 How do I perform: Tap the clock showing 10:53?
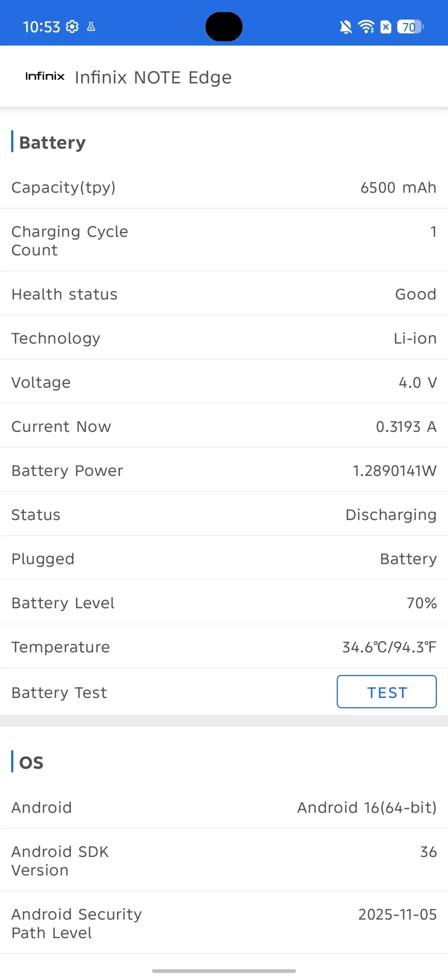click(x=41, y=27)
